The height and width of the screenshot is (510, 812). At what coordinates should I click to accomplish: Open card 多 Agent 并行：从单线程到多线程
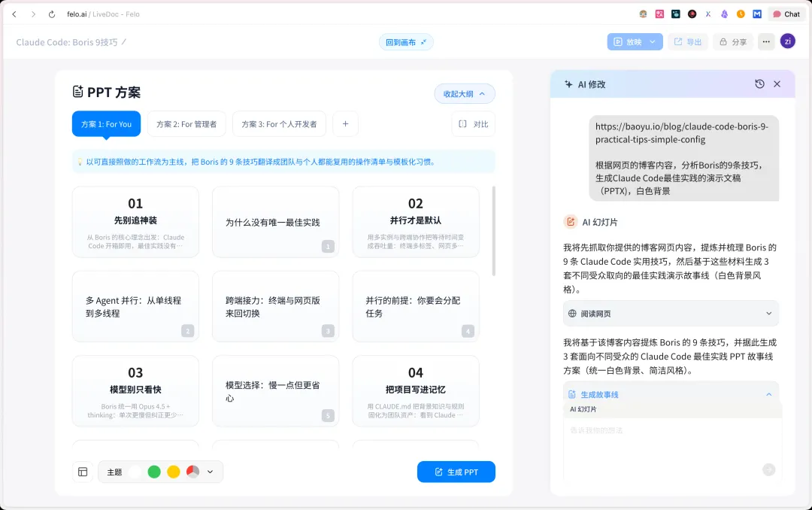point(135,306)
